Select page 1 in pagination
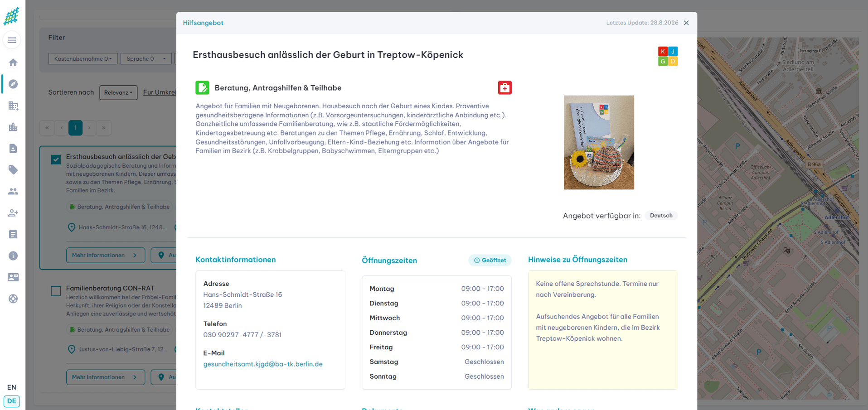868x410 pixels. [x=75, y=128]
